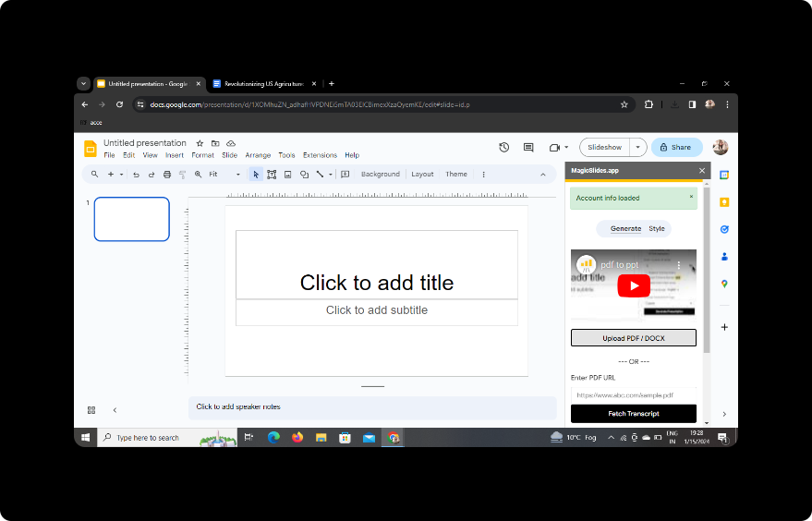The width and height of the screenshot is (812, 521).
Task: Add a comment from toolbar
Action: [x=345, y=175]
